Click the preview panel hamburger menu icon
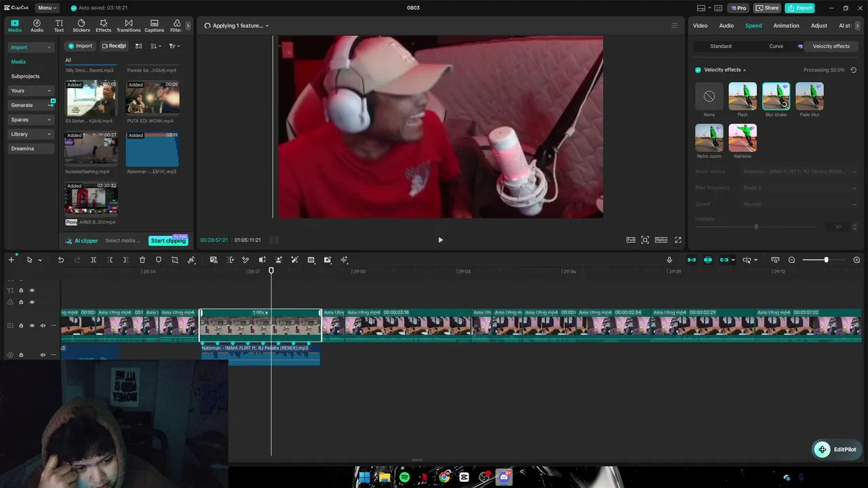The width and height of the screenshot is (868, 488). pyautogui.click(x=674, y=26)
